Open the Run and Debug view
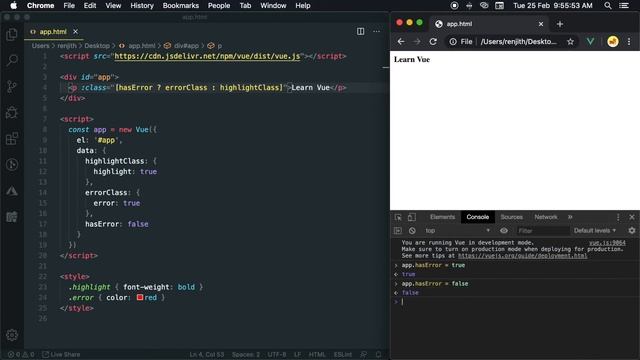Image resolution: width=640 pixels, height=360 pixels. (x=12, y=113)
